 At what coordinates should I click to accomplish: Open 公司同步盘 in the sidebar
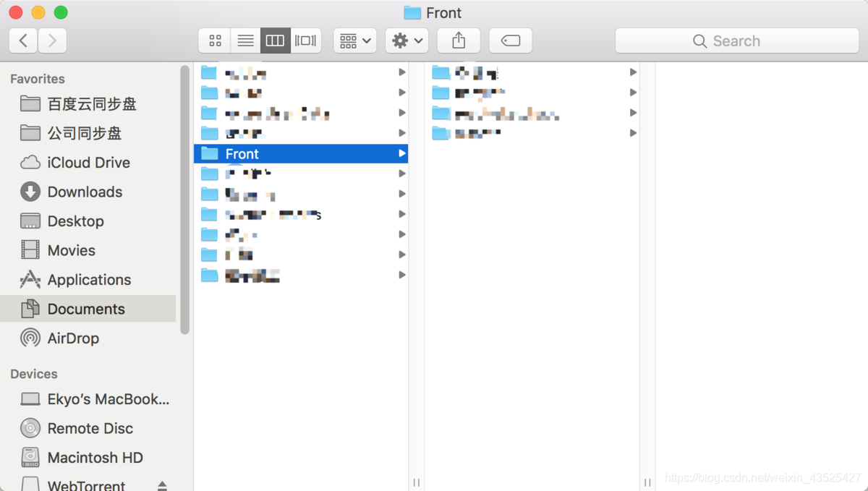coord(88,133)
